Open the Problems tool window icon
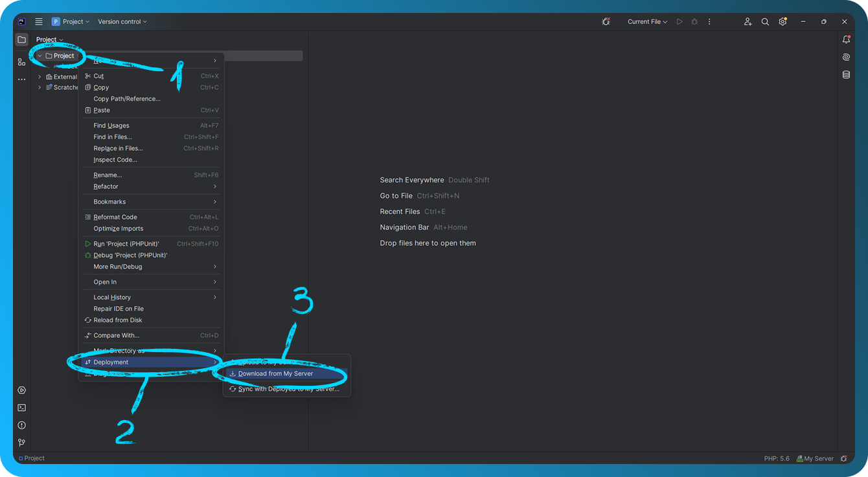Screen dimensions: 868x477 (x=21, y=425)
